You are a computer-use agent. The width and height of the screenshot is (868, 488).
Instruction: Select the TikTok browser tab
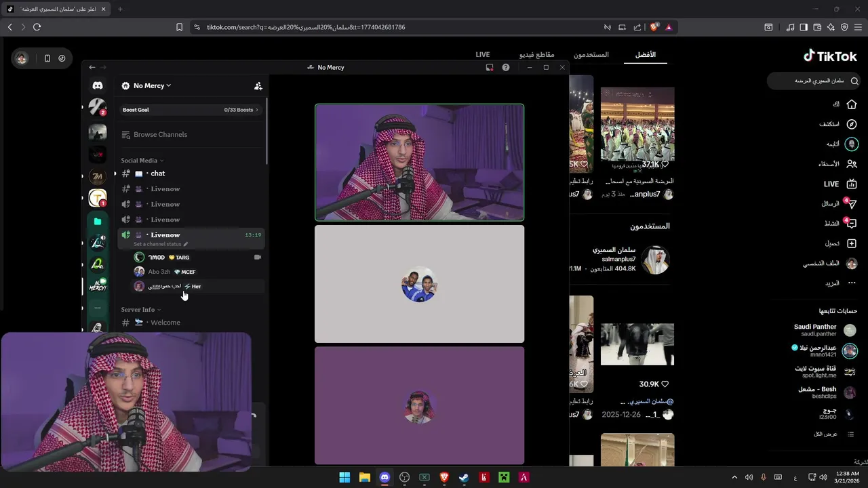pyautogui.click(x=56, y=9)
